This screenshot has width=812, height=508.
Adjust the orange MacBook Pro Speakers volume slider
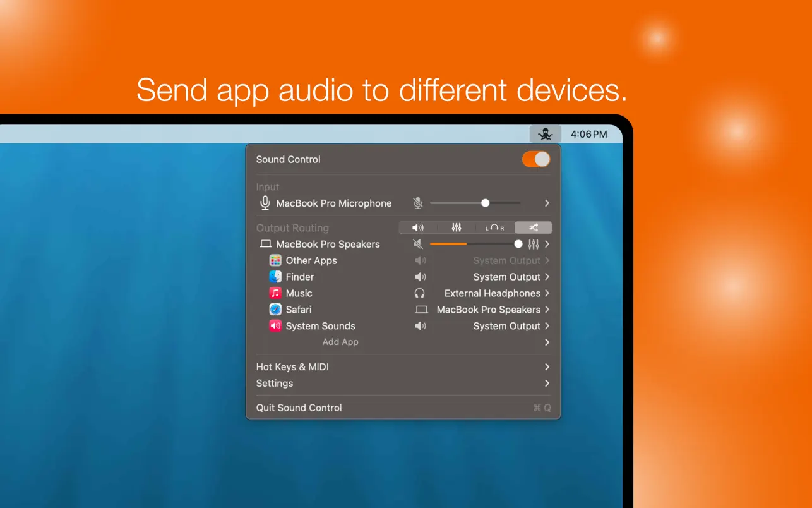[x=476, y=244]
